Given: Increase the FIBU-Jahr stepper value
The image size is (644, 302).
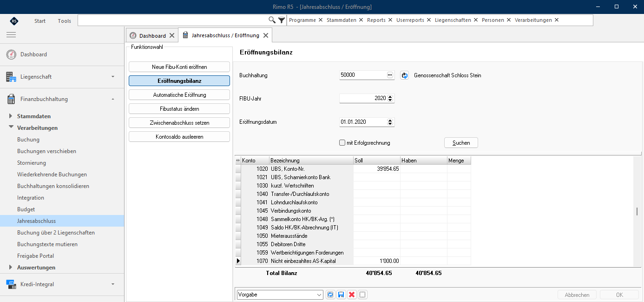Looking at the screenshot, I should tap(390, 96).
